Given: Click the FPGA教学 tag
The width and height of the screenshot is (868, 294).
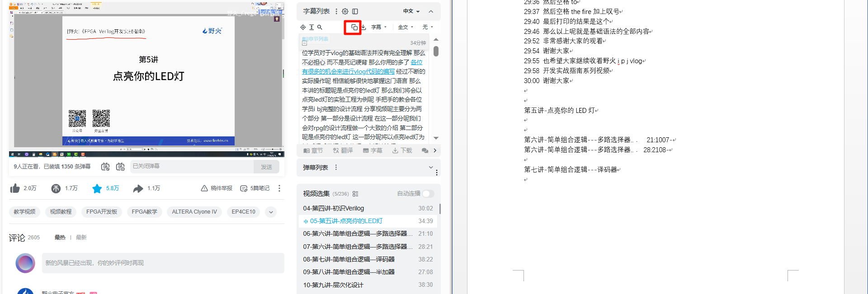Looking at the screenshot, I should pos(145,212).
